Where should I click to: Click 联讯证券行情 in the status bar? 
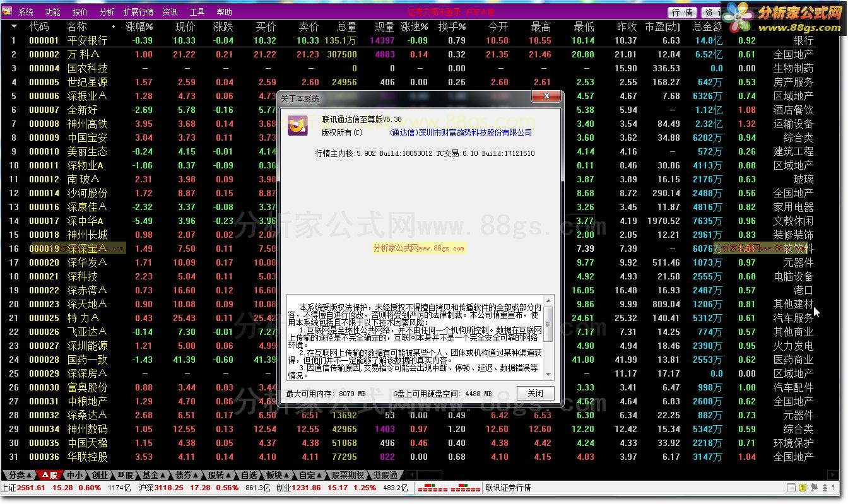pos(508,488)
